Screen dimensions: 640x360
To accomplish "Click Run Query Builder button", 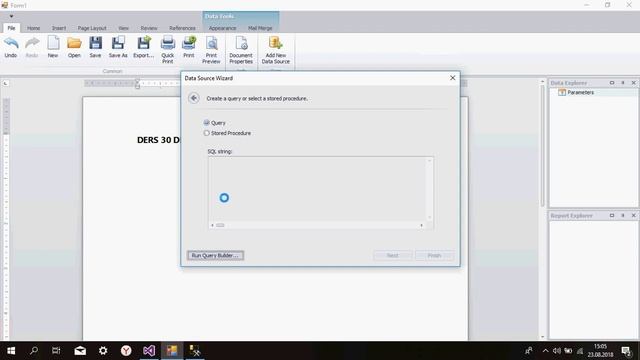I will pos(216,256).
